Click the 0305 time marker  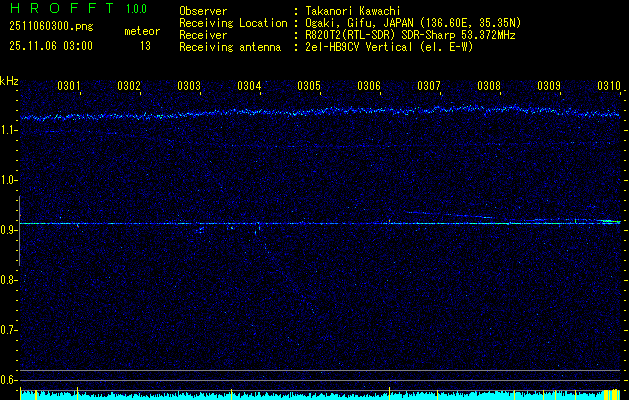(309, 87)
